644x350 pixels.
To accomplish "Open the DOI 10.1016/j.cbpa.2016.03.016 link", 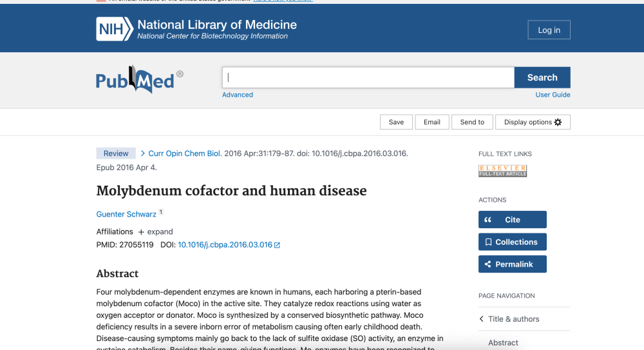I will click(225, 245).
